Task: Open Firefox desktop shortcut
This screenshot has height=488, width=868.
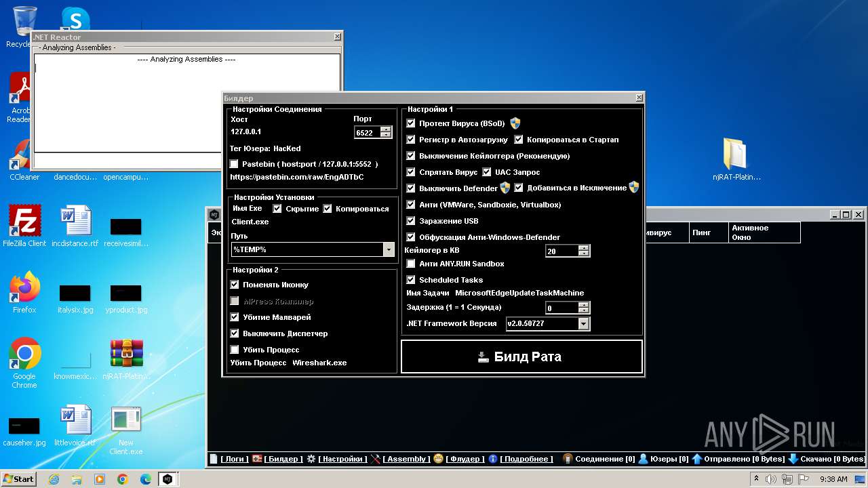Action: pos(24,292)
